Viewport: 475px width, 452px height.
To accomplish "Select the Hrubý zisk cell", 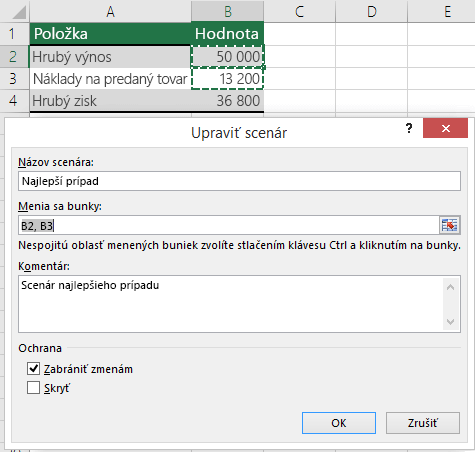I will (x=110, y=101).
